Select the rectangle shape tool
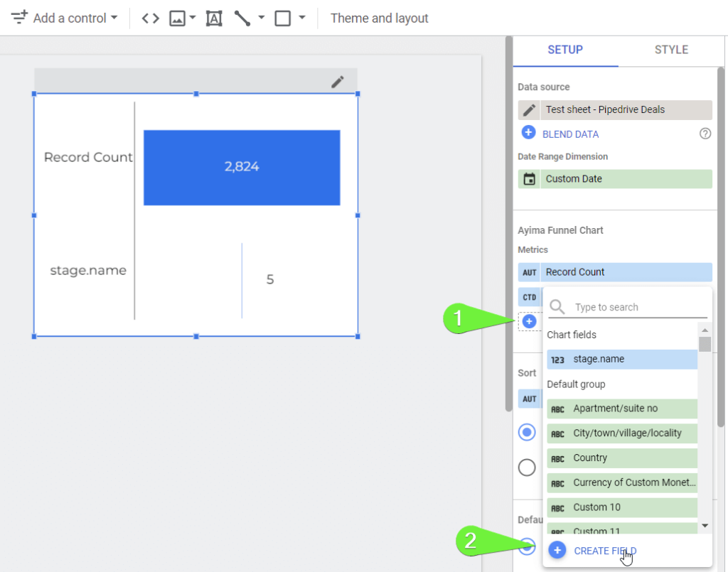 [283, 18]
